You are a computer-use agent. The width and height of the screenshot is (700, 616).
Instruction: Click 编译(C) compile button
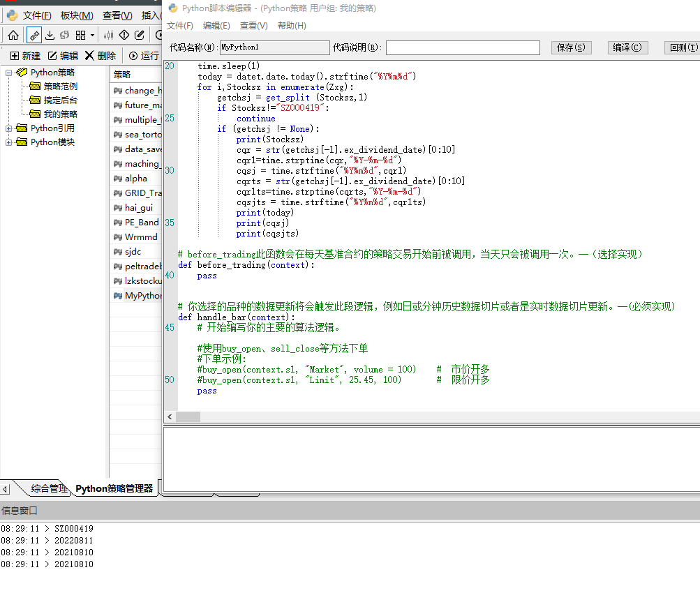coord(627,47)
